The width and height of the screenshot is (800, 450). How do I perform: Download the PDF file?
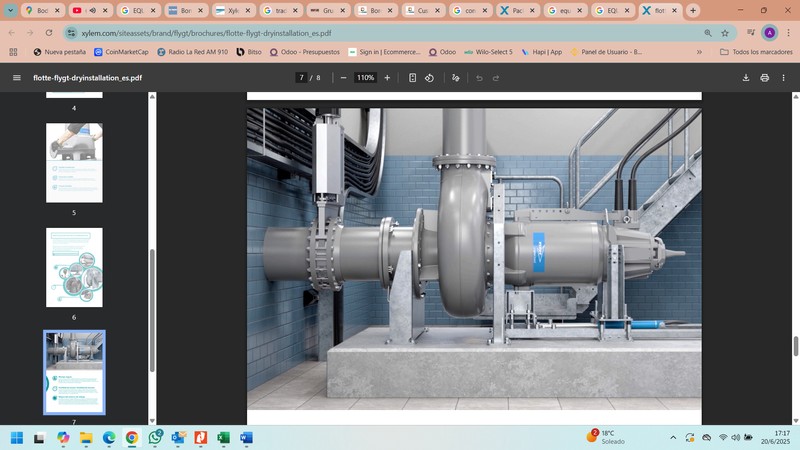click(745, 77)
